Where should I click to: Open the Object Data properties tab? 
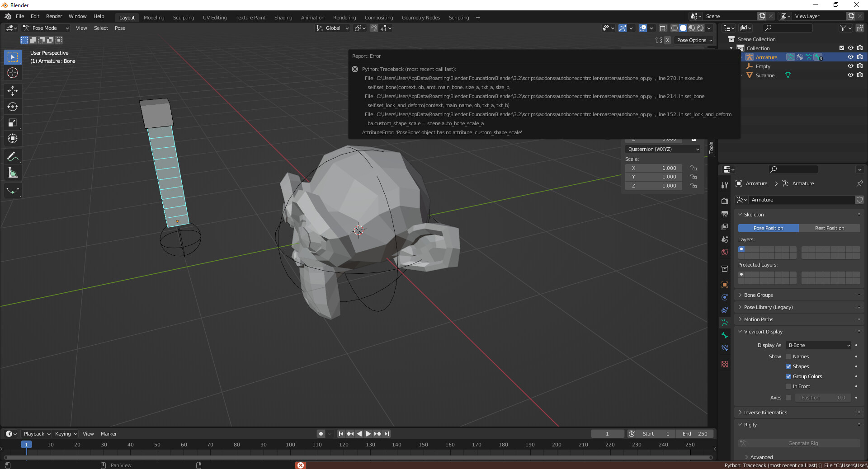(724, 323)
